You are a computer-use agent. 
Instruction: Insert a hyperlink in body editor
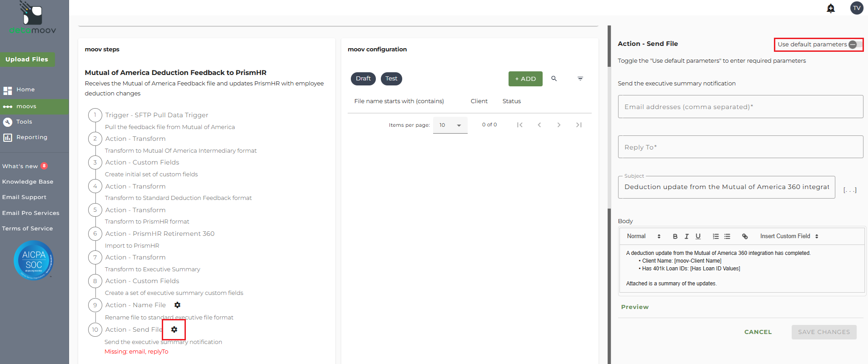pyautogui.click(x=745, y=236)
